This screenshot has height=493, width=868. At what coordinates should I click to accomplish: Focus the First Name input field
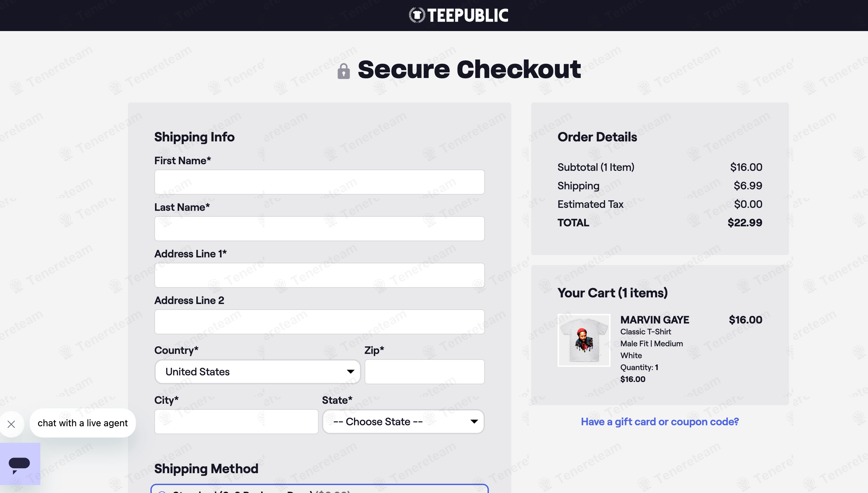pyautogui.click(x=319, y=182)
